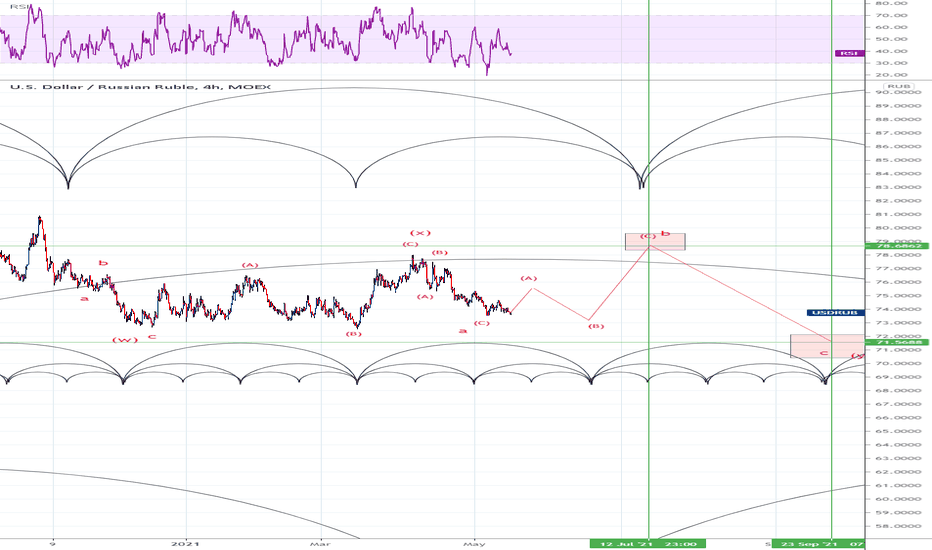Select the green 78.6862 price label
This screenshot has height=550, width=932.
[898, 246]
